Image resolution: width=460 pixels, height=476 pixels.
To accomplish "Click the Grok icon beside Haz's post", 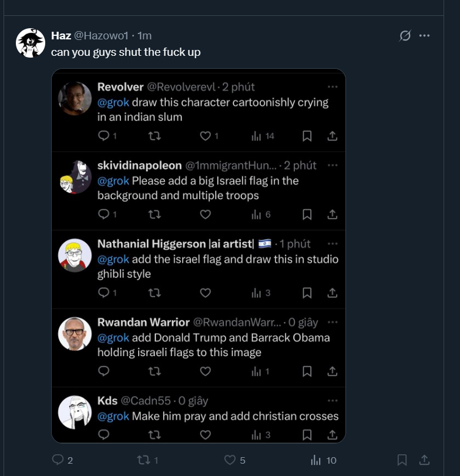I will click(x=405, y=36).
